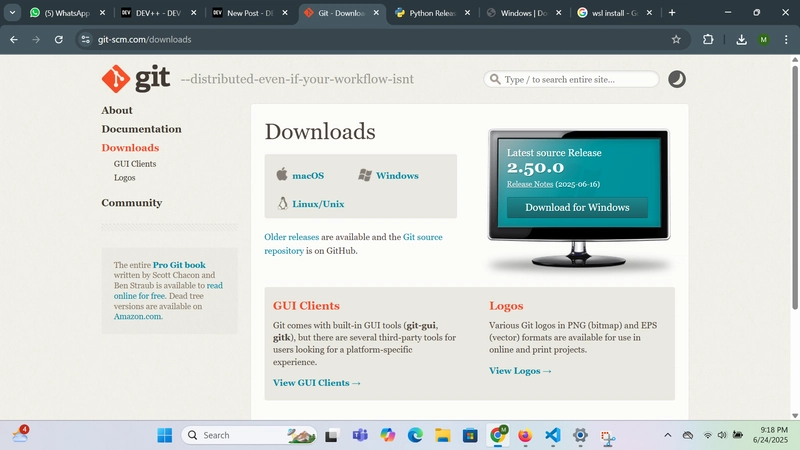The width and height of the screenshot is (800, 450).
Task: Click the taskbar Search box
Action: click(249, 435)
